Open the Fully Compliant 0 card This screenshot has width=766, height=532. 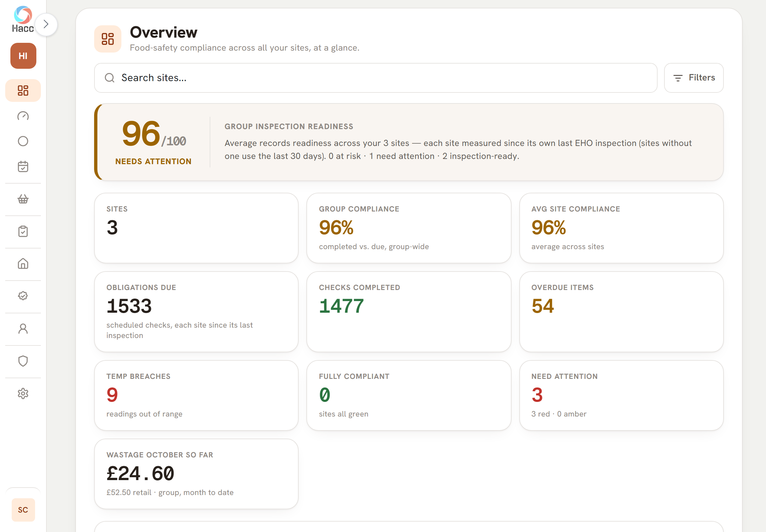pyautogui.click(x=409, y=395)
